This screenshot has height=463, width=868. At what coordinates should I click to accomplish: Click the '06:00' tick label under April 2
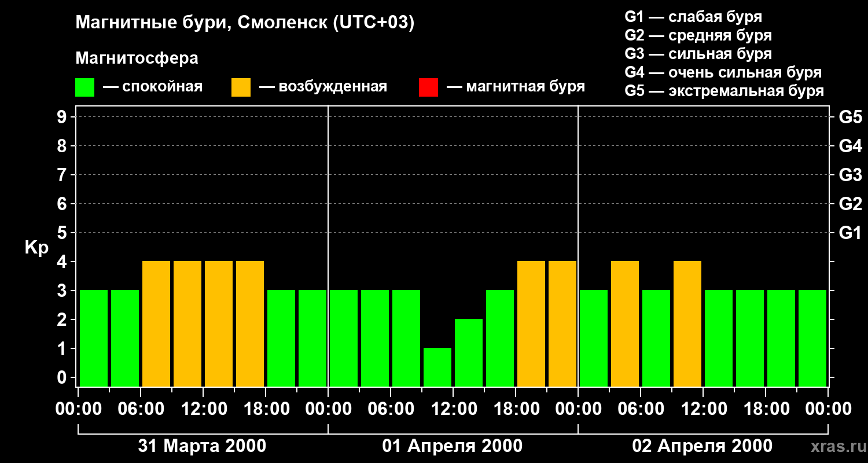tap(641, 409)
